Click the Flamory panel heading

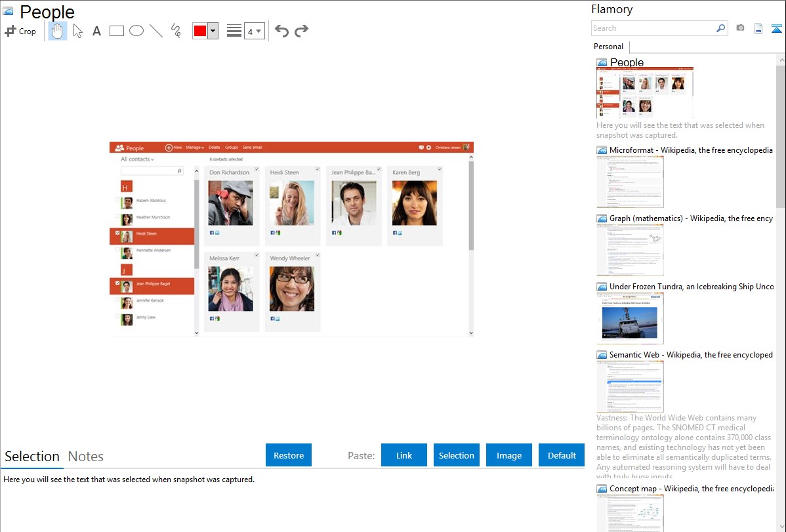point(612,9)
